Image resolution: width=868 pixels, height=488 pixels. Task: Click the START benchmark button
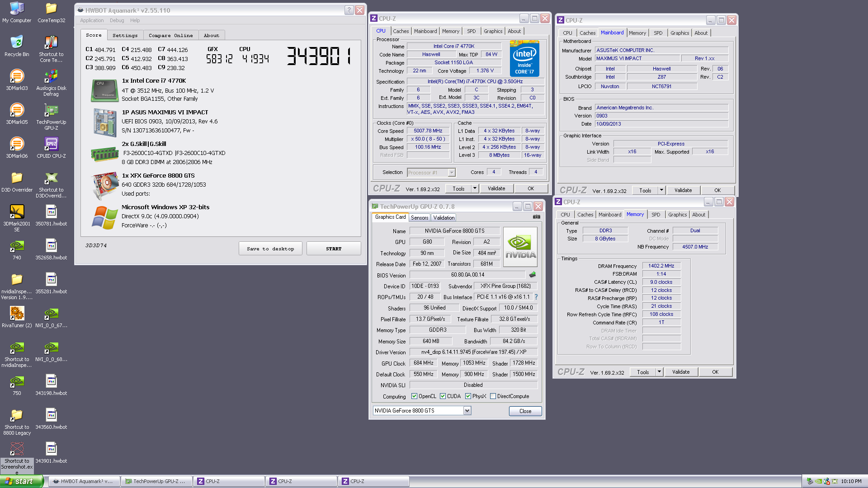[334, 249]
